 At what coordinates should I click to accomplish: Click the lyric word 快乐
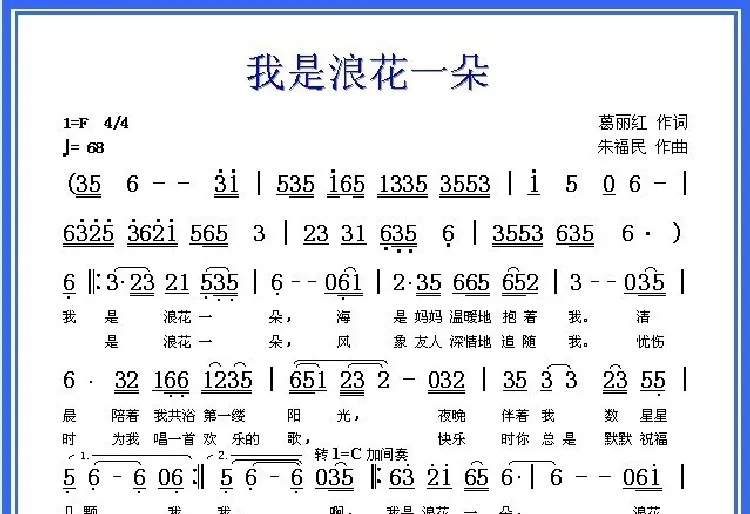pos(451,439)
